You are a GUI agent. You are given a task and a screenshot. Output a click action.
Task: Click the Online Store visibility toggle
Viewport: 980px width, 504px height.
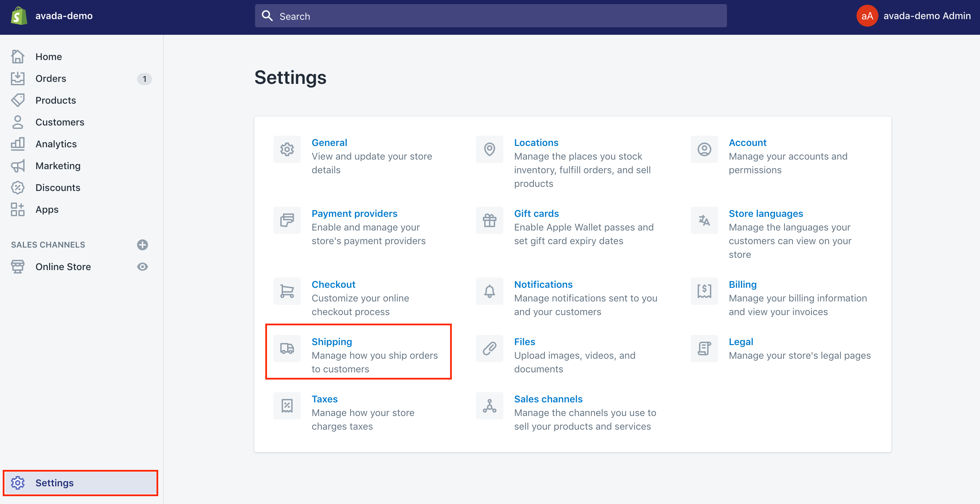[143, 266]
